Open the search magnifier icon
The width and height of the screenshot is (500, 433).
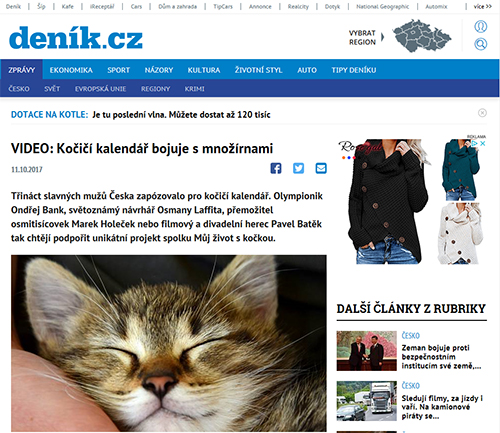coord(481,44)
